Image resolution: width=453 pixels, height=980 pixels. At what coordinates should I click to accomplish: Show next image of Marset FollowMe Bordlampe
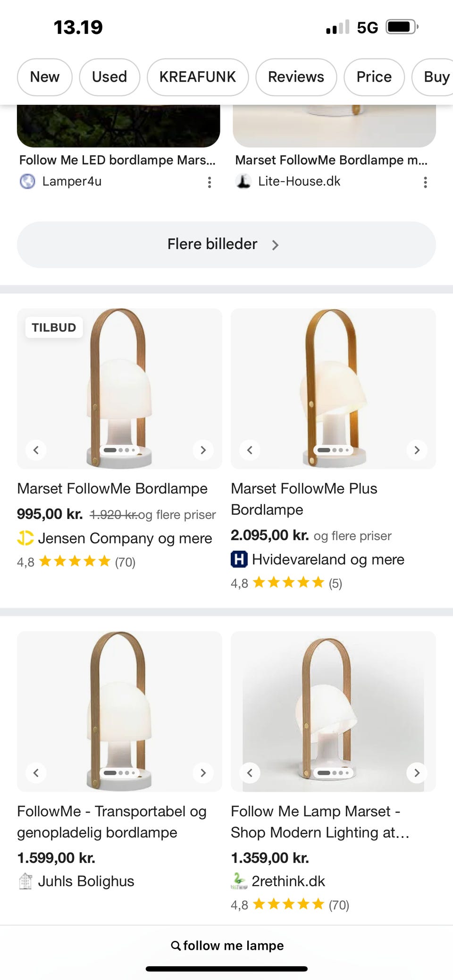point(203,450)
